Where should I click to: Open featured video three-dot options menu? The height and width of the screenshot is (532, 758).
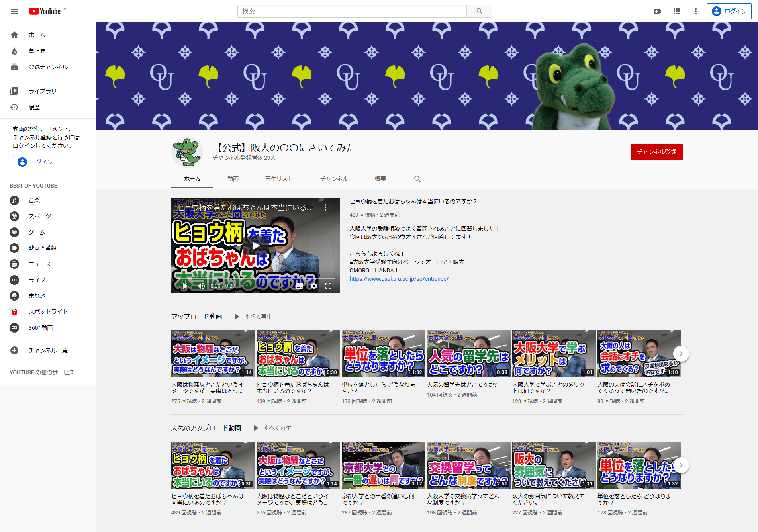(325, 207)
